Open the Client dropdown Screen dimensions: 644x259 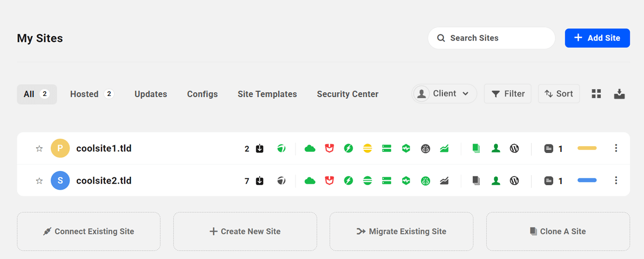[x=444, y=94]
